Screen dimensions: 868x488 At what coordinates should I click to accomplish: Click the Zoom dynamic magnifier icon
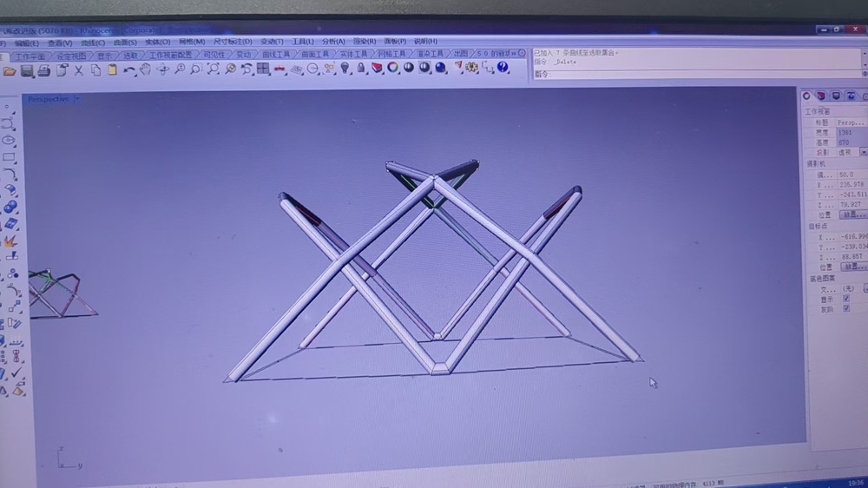pyautogui.click(x=180, y=69)
